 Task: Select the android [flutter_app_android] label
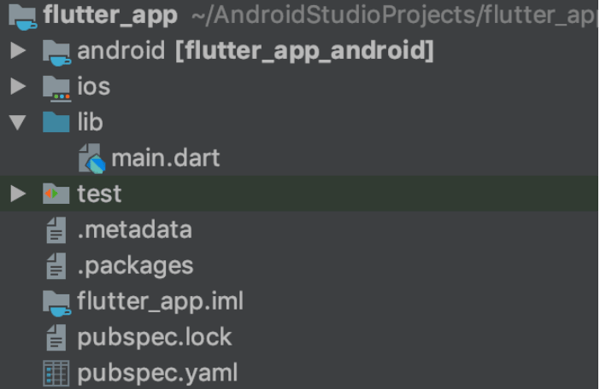(256, 51)
